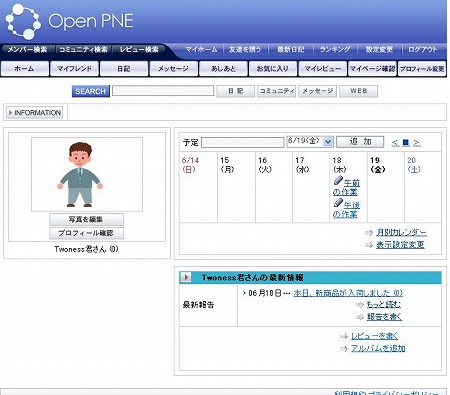450x395 pixels.
Task: Search the WEB button
Action: tap(358, 91)
